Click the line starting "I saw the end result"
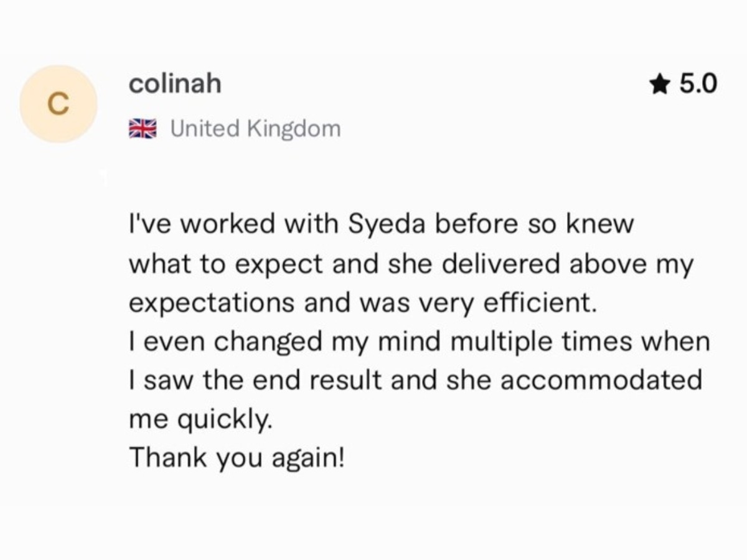 coord(415,380)
